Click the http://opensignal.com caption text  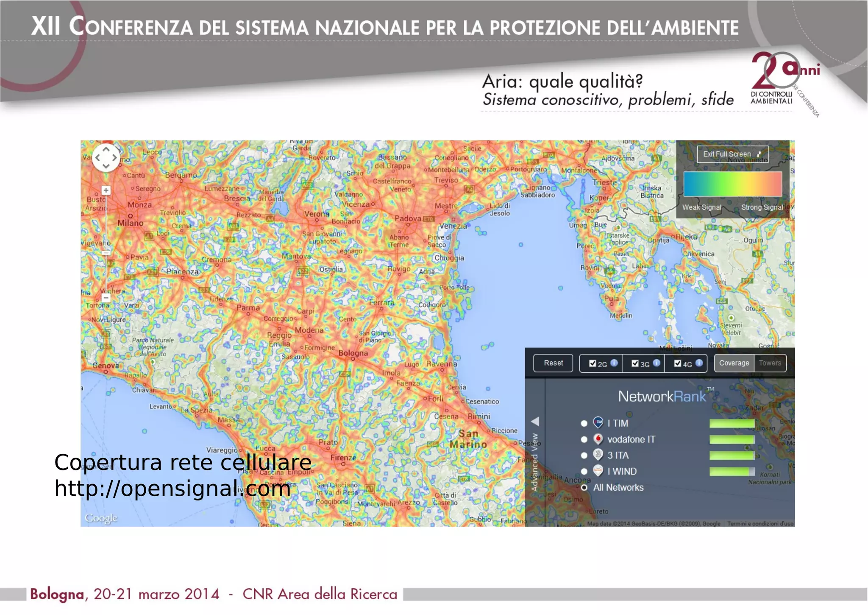[x=172, y=488]
